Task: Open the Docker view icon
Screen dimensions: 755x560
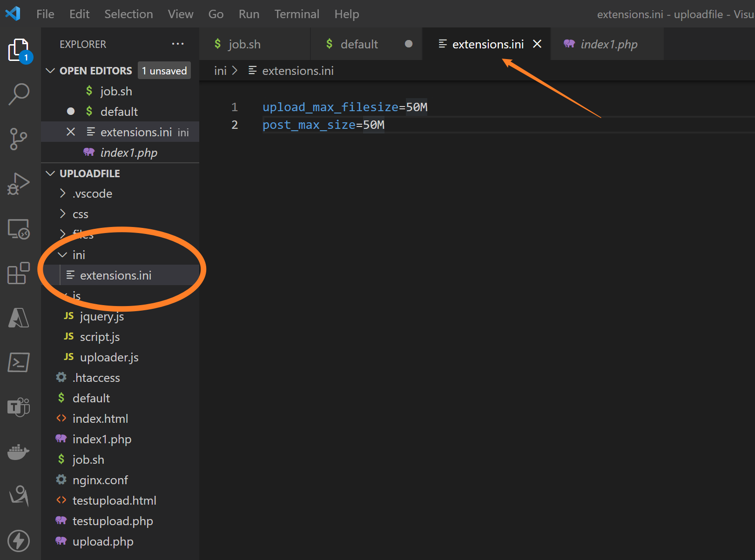Action: [x=19, y=452]
